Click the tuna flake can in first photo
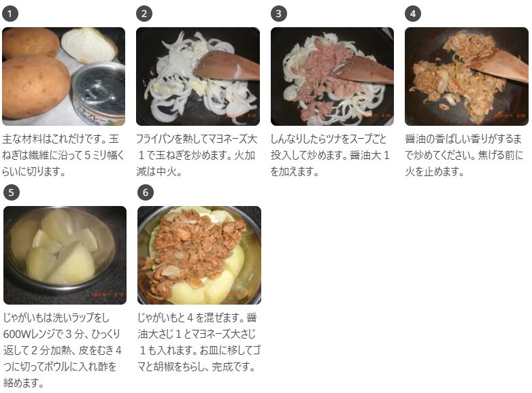532x393 pixels. [x=99, y=95]
